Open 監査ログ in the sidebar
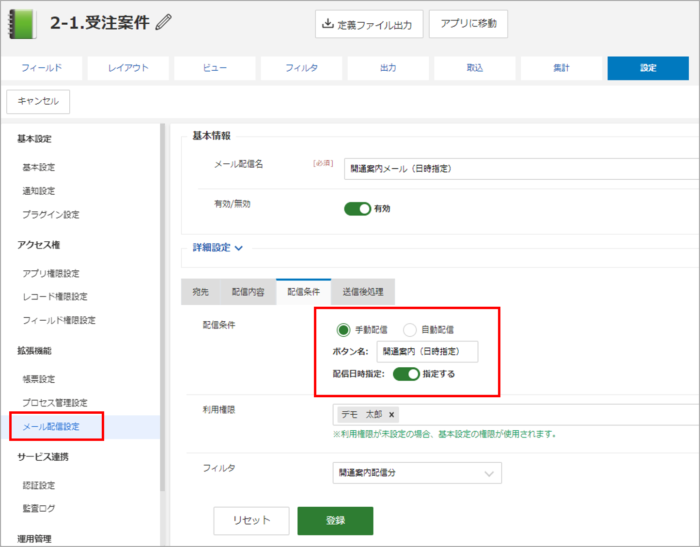 39,509
